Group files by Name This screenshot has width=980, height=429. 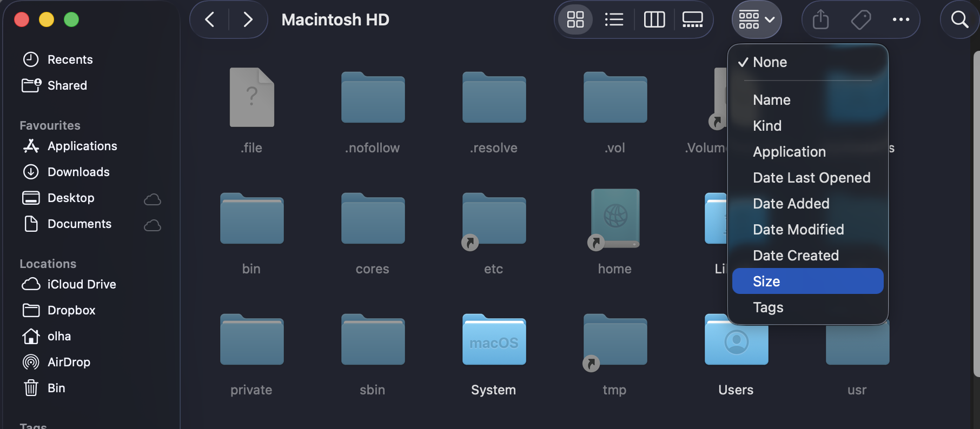click(808, 100)
